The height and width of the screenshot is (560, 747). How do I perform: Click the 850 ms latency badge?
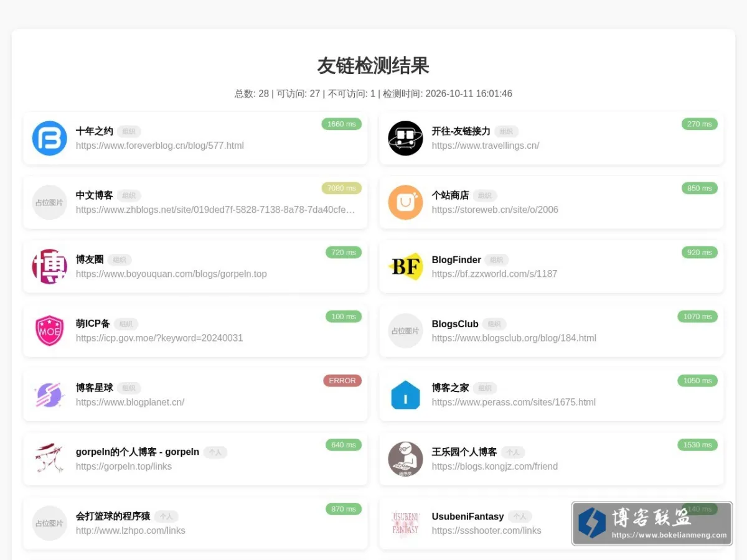tap(700, 188)
